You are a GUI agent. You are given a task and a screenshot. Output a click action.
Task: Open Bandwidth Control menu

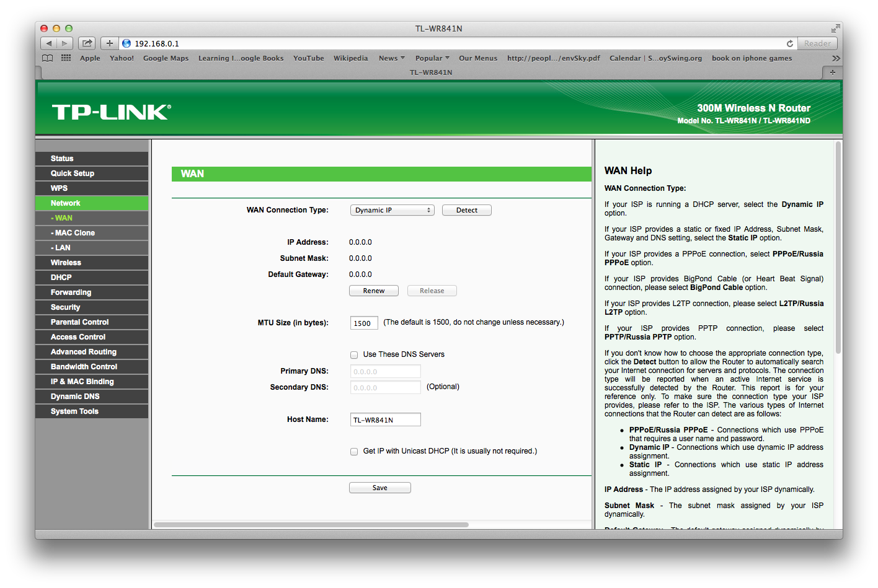[92, 367]
